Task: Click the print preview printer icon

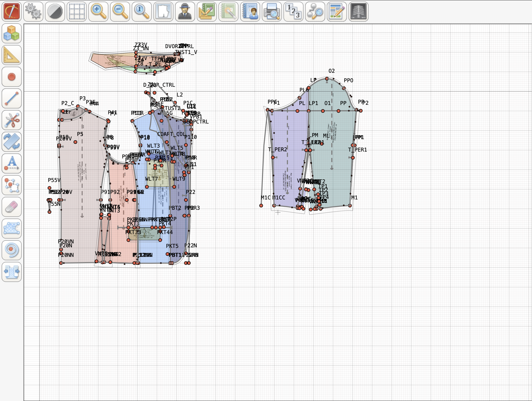Action: pyautogui.click(x=272, y=12)
